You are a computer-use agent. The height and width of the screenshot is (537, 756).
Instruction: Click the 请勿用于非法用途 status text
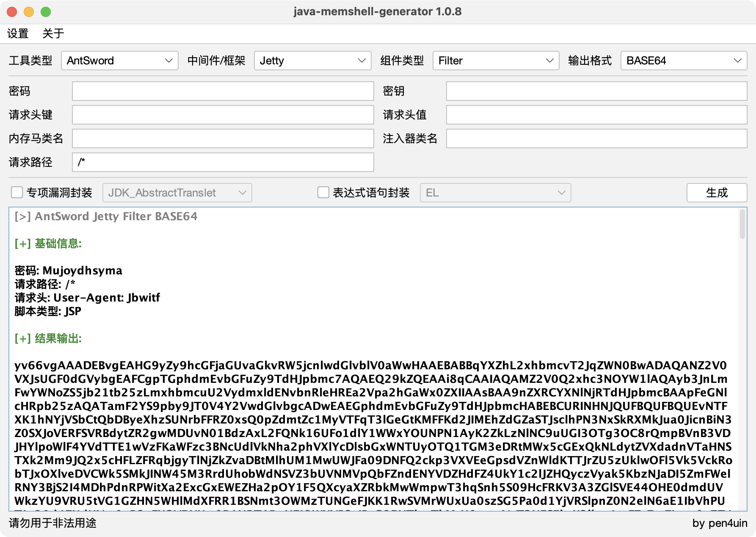[52, 523]
